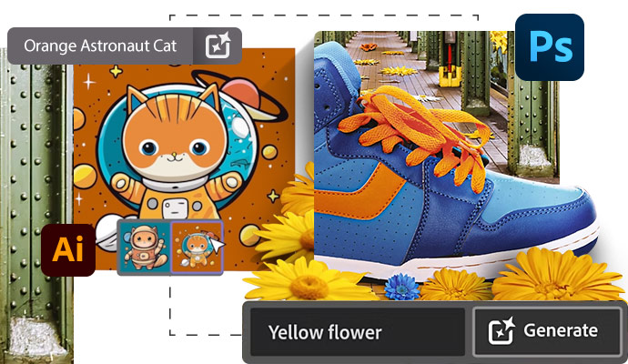Select the orange astronaut cat variation thumbnail
Screen dimensions: 628x364
pos(198,248)
